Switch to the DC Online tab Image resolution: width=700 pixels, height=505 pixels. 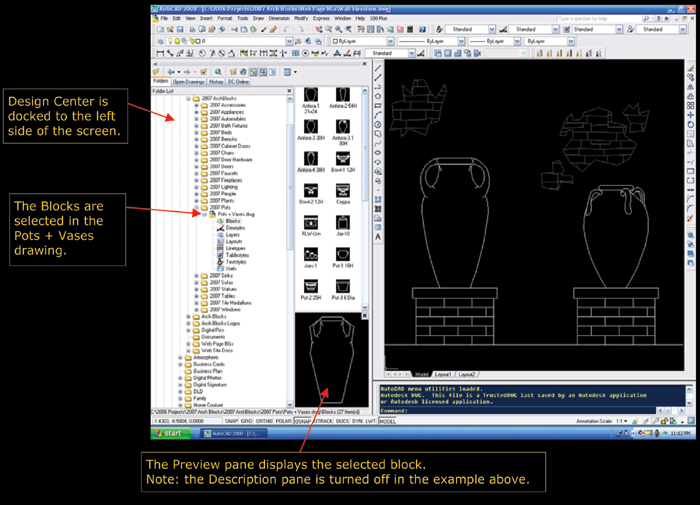click(x=238, y=82)
